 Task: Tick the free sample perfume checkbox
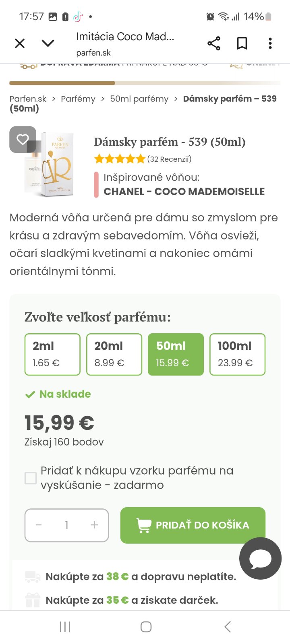(31, 478)
